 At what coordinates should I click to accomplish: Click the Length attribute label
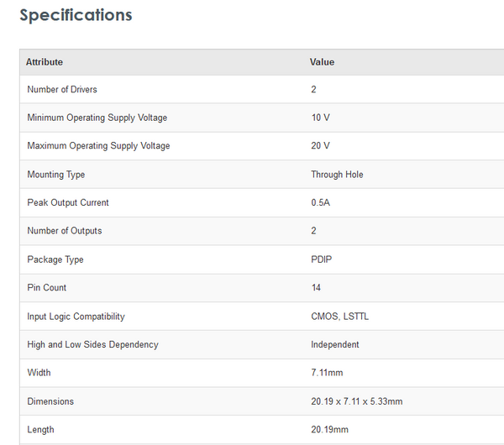click(40, 430)
